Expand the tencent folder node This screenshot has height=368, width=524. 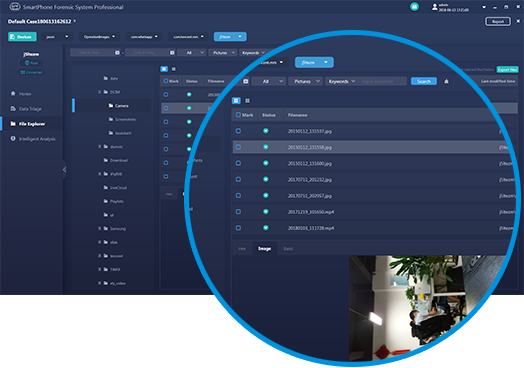[99, 256]
